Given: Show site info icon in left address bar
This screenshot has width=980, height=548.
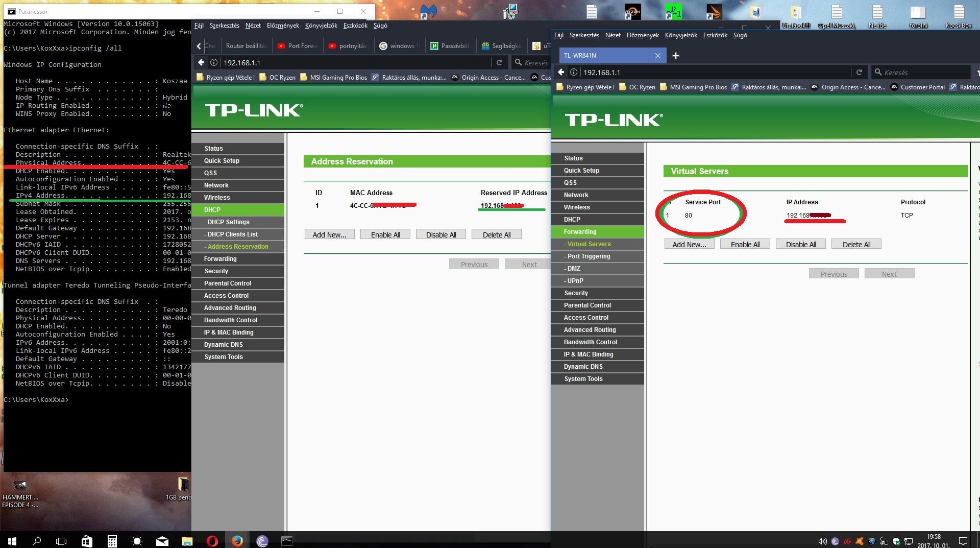Looking at the screenshot, I should pos(214,62).
